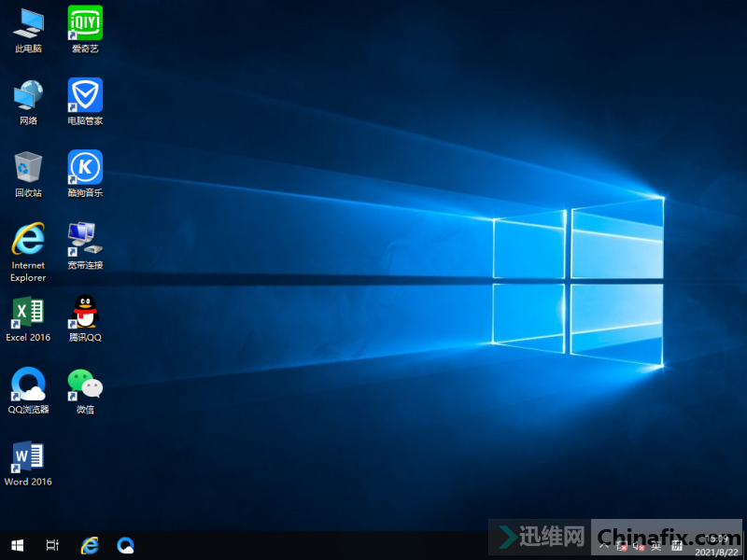Select the QQ浏览器 desktop shortcut
This screenshot has height=560, width=747.
click(28, 390)
